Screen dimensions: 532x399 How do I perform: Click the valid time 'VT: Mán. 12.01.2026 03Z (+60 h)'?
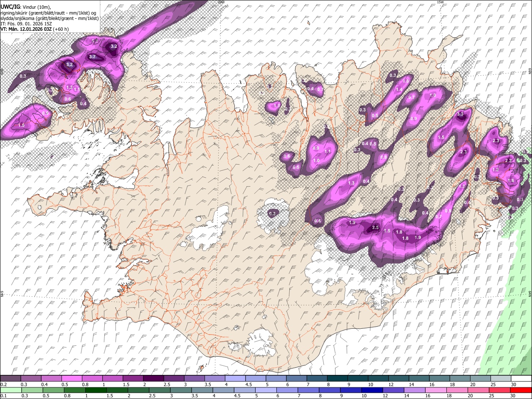[x=34, y=29]
